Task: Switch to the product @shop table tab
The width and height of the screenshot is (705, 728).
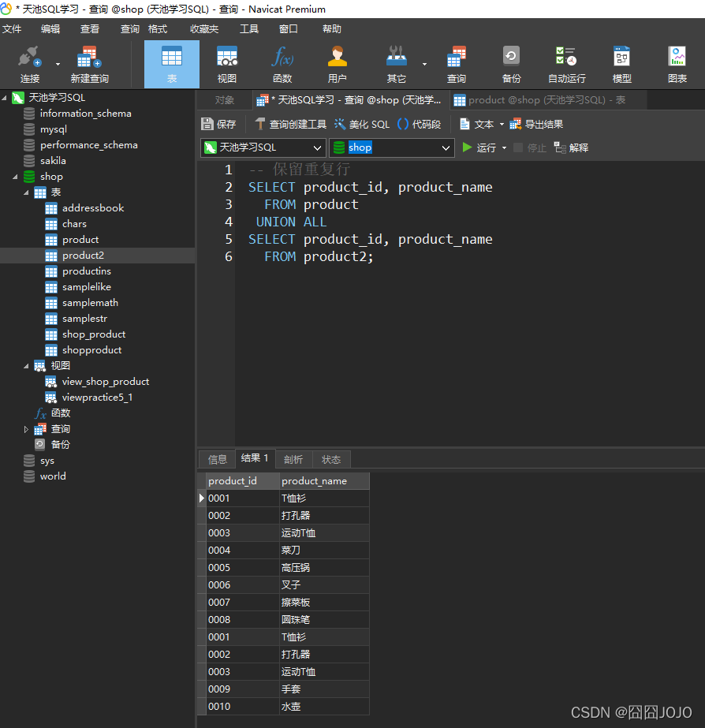Action: (x=547, y=100)
